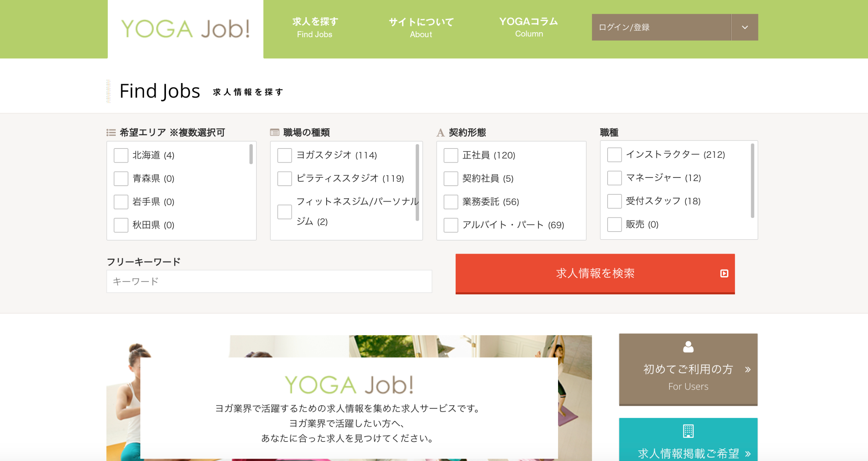Open the サイトについて About menu
This screenshot has width=868, height=461.
tap(421, 27)
